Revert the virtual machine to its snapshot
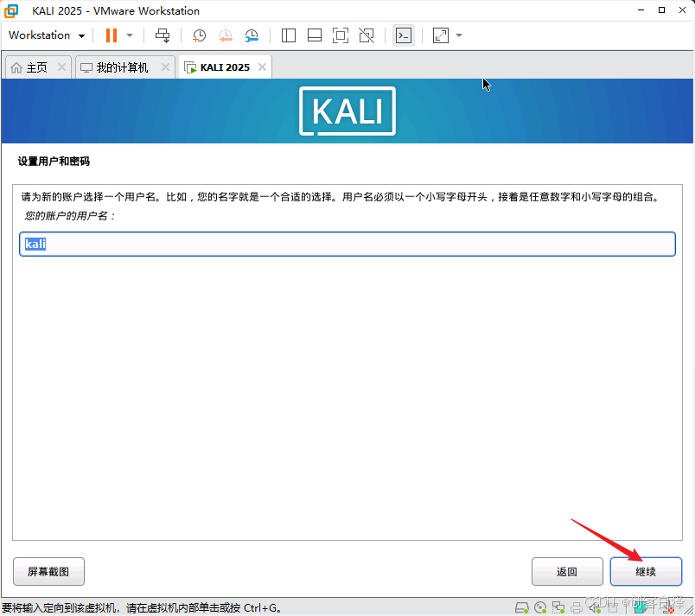This screenshot has height=616, width=695. [226, 35]
